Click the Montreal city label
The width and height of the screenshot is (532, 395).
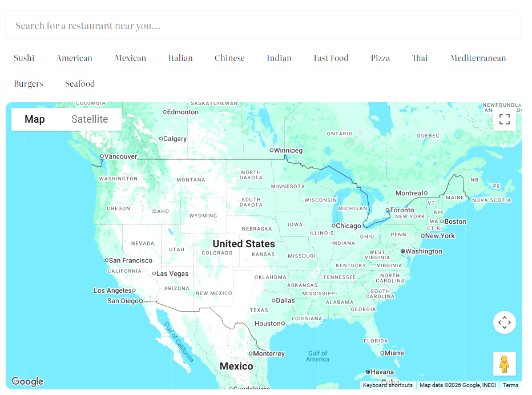pos(409,193)
